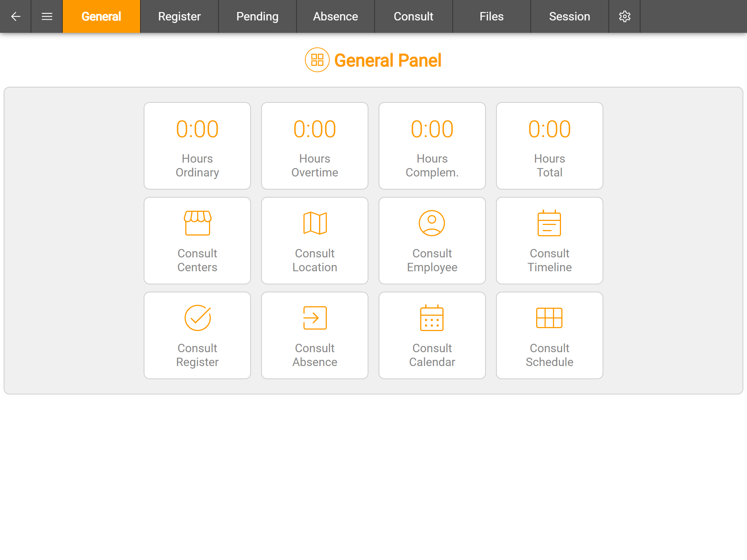Open the Consult Location map icon

315,223
